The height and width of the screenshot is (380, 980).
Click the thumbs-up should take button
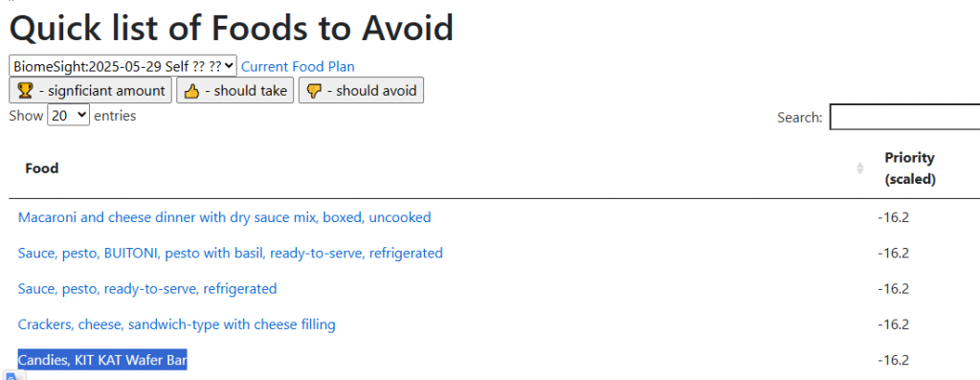point(235,91)
